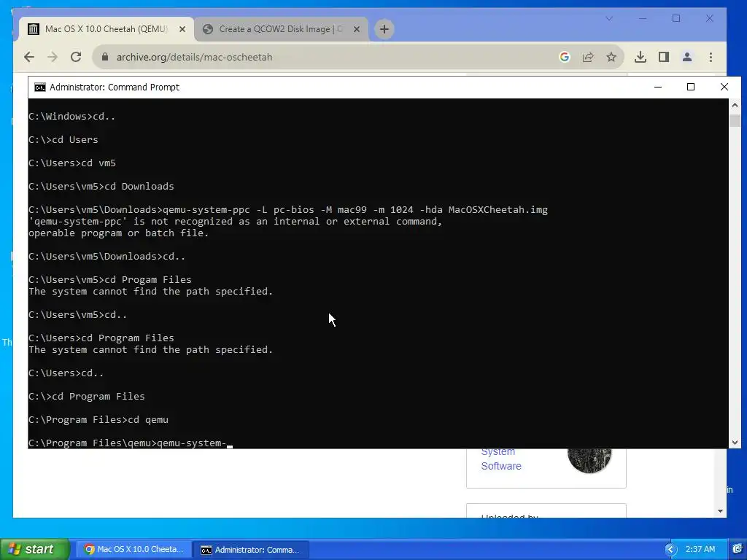
Task: Minimize the Chrome browser window
Action: (x=643, y=18)
